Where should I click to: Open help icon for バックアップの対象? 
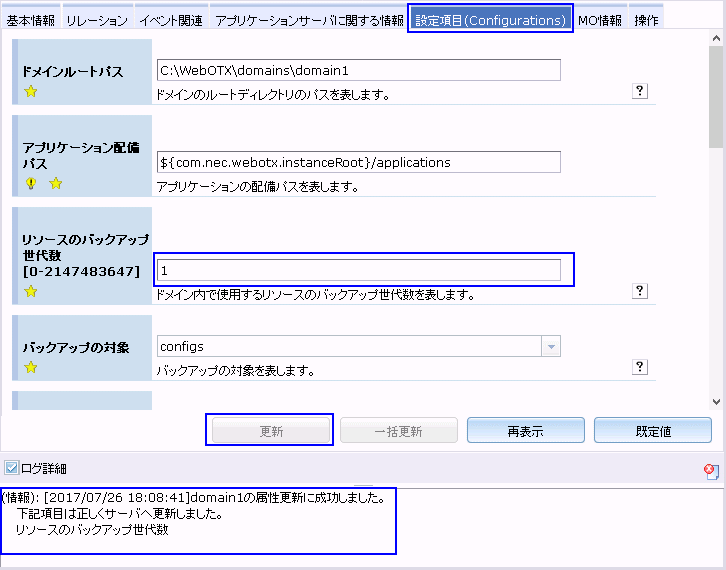click(641, 367)
